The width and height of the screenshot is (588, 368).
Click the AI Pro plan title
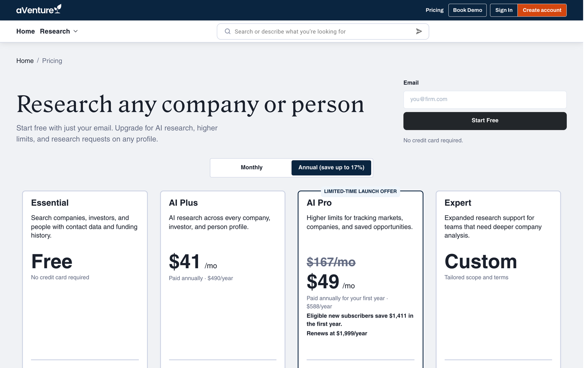(x=319, y=203)
